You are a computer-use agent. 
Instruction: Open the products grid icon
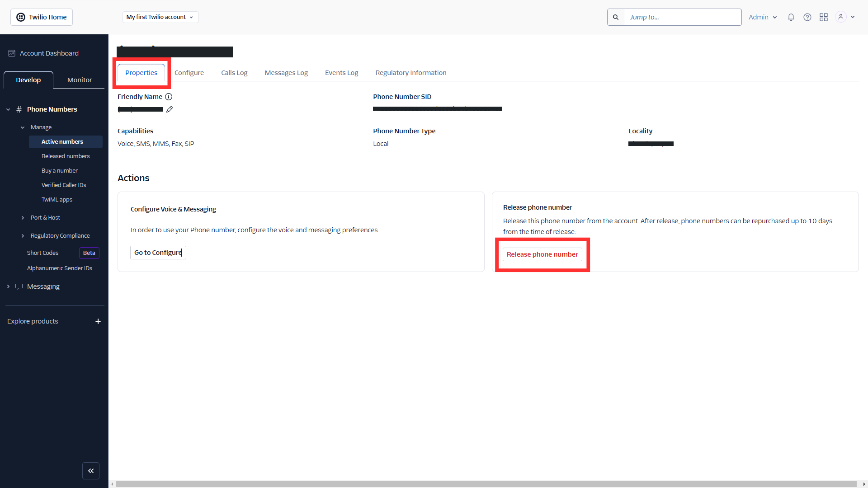click(x=823, y=17)
